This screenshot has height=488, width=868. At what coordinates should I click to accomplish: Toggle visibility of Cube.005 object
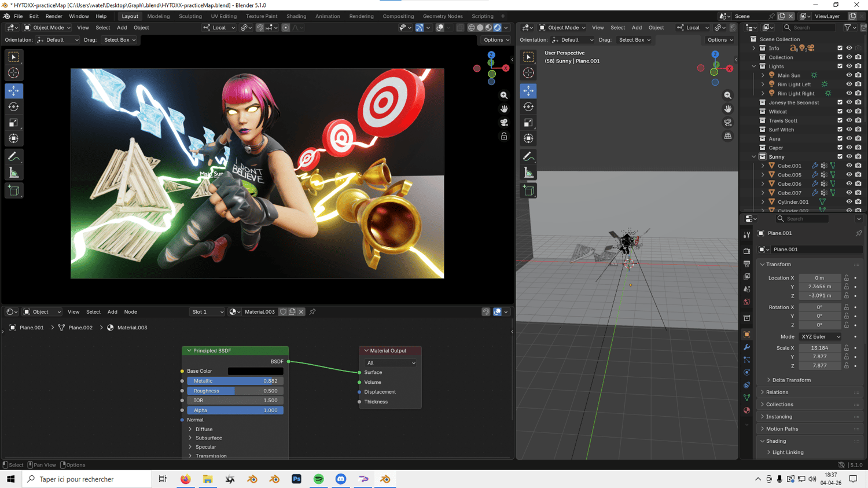coord(849,175)
